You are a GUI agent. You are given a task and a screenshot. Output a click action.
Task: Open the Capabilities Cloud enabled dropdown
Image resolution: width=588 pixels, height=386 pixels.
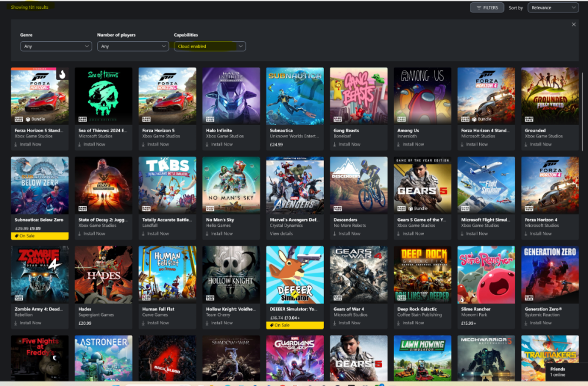click(210, 46)
